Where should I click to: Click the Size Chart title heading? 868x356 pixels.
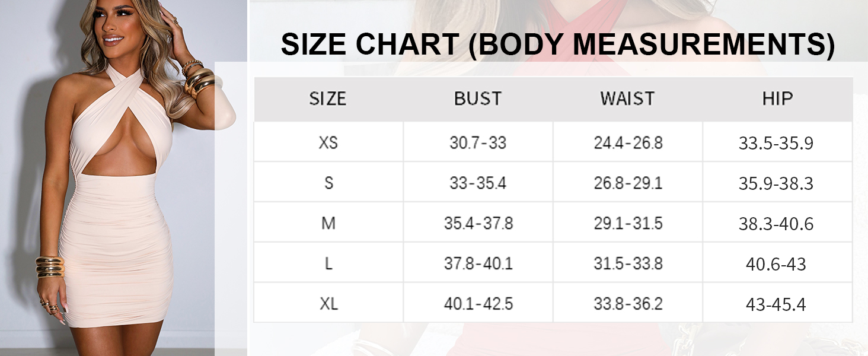point(557,44)
